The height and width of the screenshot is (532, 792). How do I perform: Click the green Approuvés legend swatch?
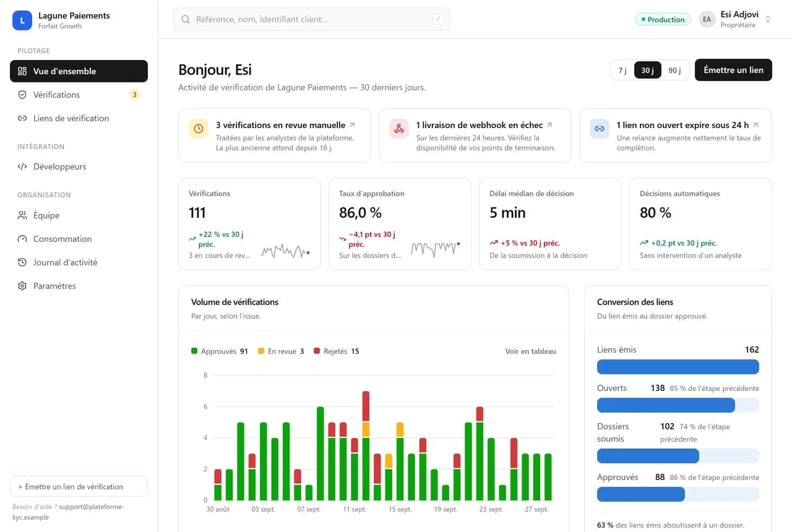tap(194, 351)
